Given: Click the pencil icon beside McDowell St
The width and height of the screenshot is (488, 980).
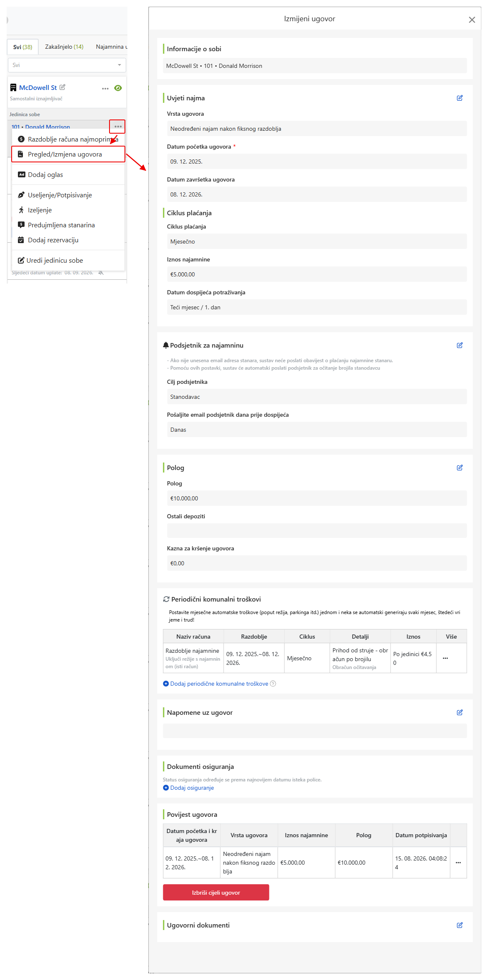Looking at the screenshot, I should (62, 87).
